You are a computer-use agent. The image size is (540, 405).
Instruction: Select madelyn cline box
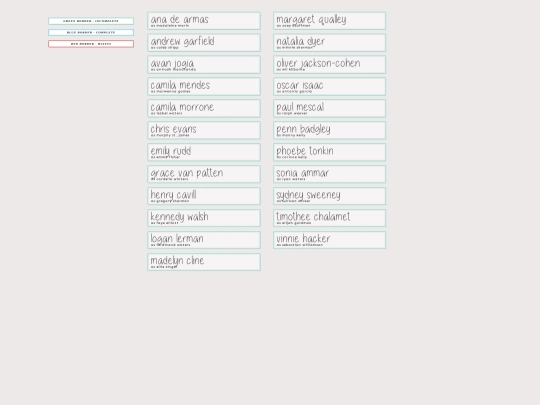(204, 262)
